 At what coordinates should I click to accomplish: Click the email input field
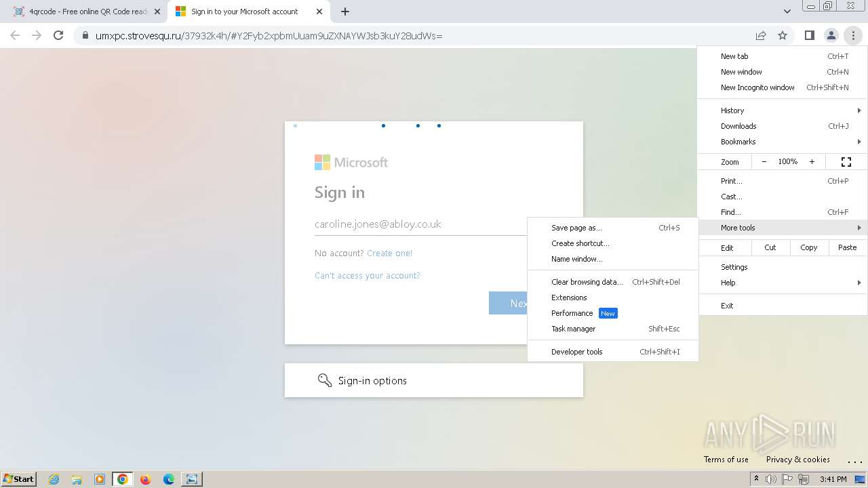pos(420,224)
